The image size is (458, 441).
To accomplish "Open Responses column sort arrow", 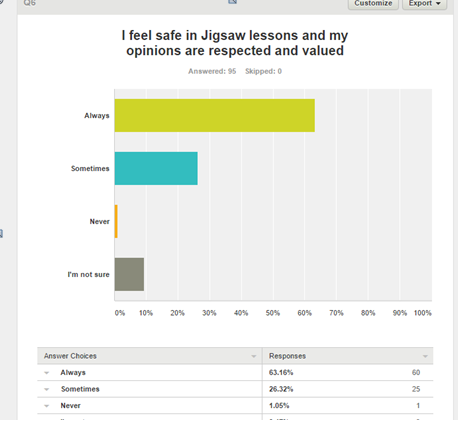I will pos(425,356).
